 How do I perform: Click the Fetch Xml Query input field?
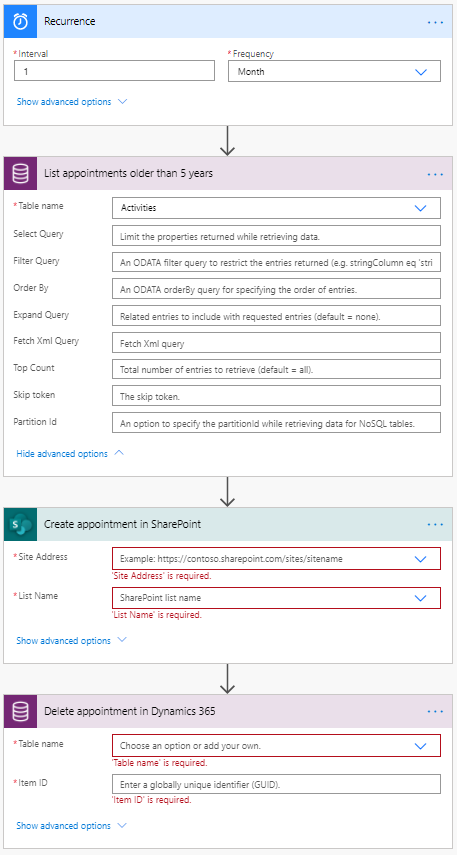[x=276, y=342]
